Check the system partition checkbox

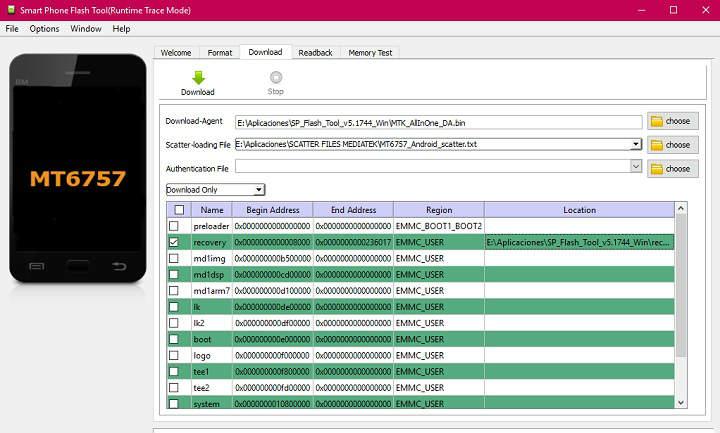pyautogui.click(x=174, y=404)
